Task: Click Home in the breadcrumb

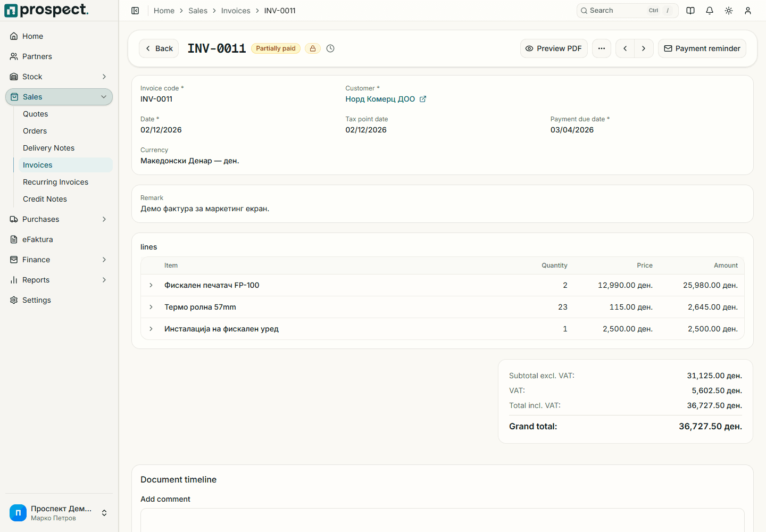Action: click(x=164, y=11)
